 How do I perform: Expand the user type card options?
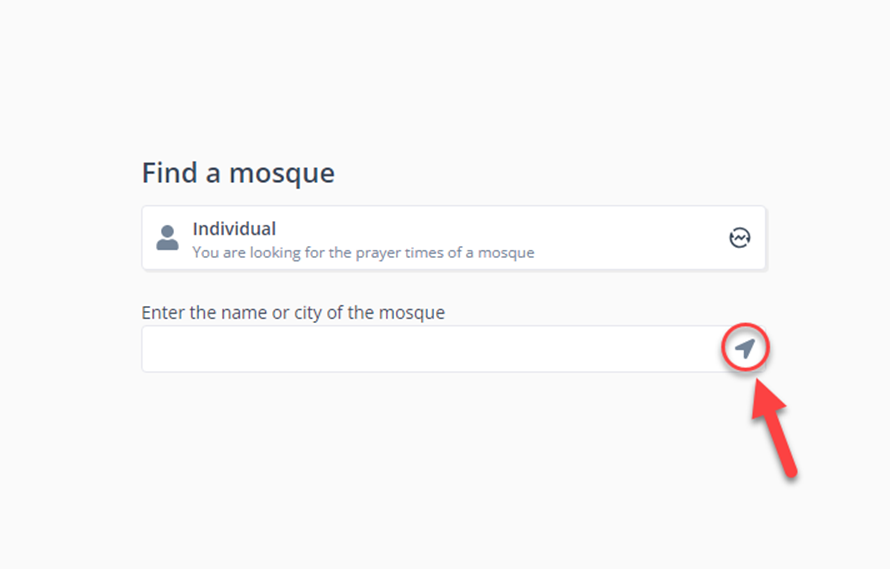(x=739, y=238)
